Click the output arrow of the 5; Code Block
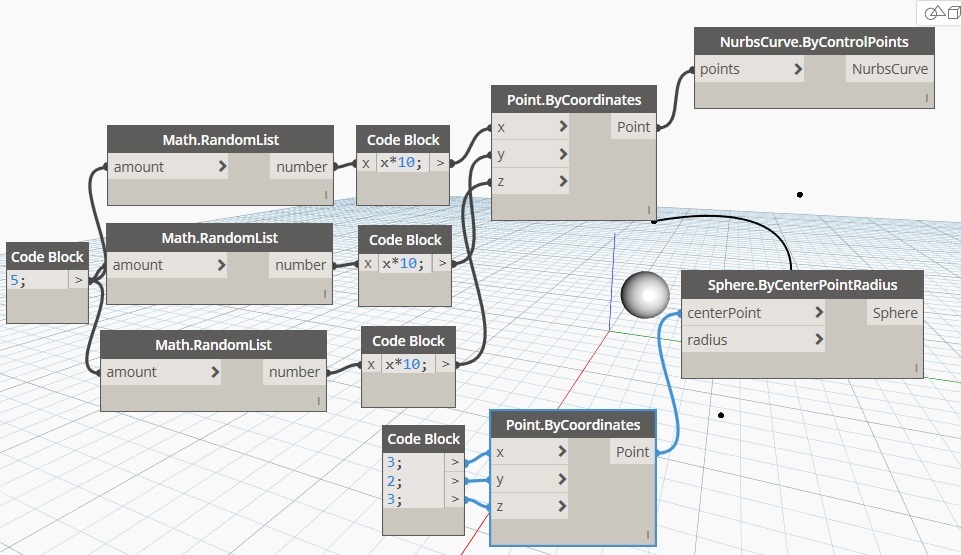Image resolution: width=961 pixels, height=555 pixels. coord(78,281)
